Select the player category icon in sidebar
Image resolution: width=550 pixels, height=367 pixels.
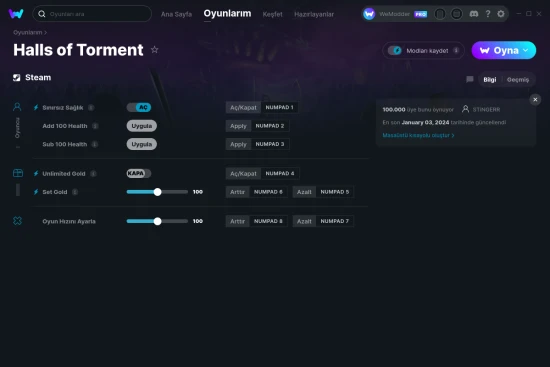(17, 107)
